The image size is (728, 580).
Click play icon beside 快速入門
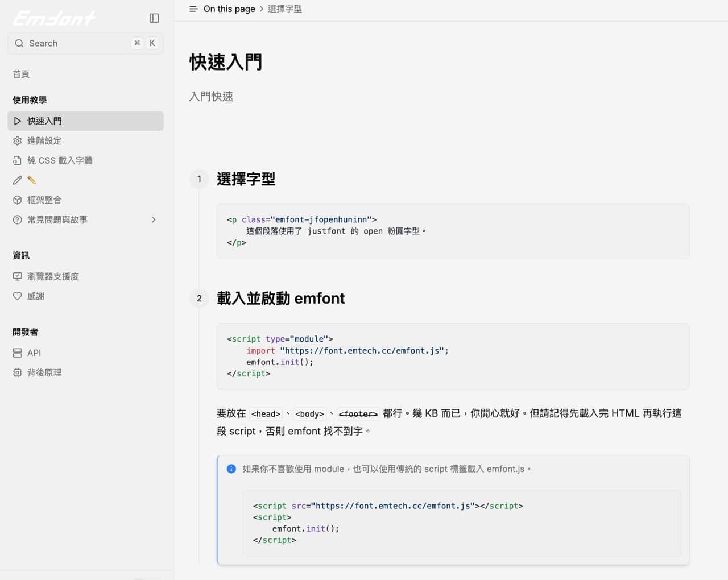coord(18,121)
